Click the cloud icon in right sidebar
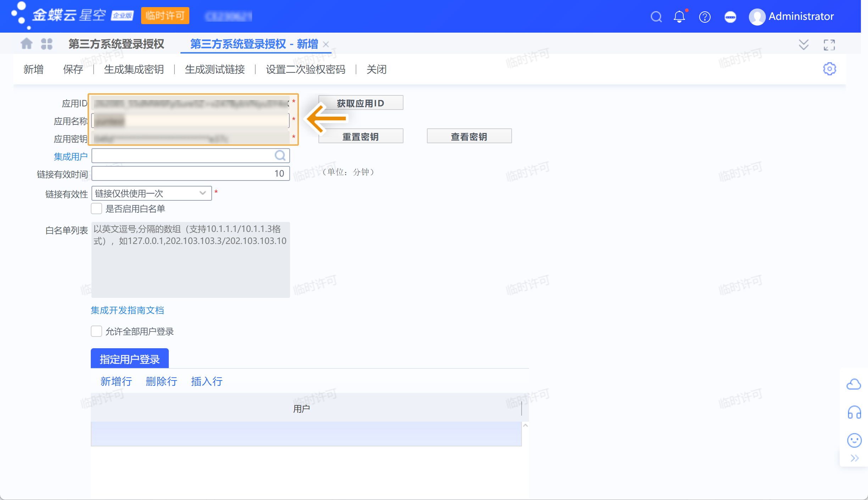This screenshot has height=500, width=868. point(853,384)
